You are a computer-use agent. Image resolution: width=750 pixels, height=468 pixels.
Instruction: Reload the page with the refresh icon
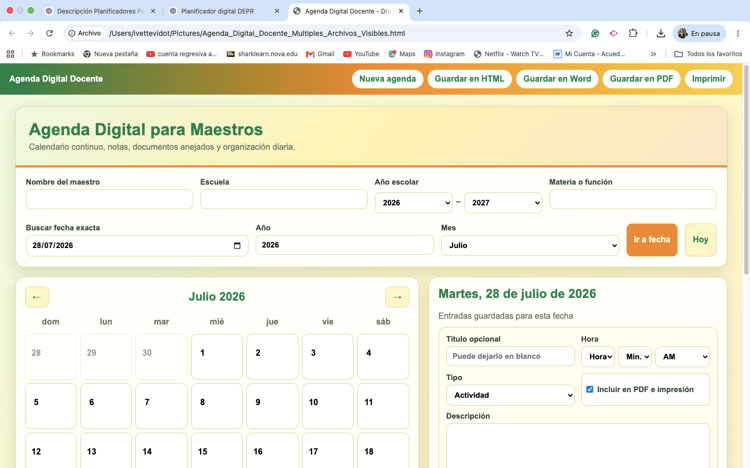point(49,33)
